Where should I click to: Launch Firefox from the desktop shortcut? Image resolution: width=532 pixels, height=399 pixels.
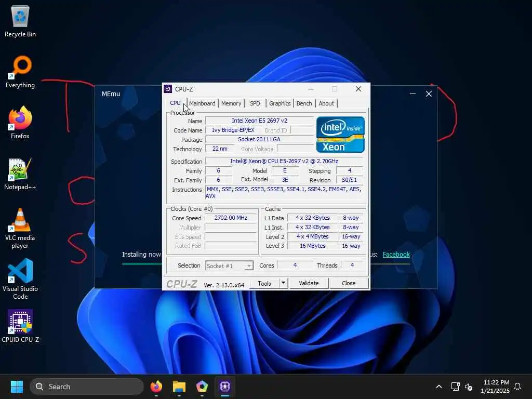20,123
